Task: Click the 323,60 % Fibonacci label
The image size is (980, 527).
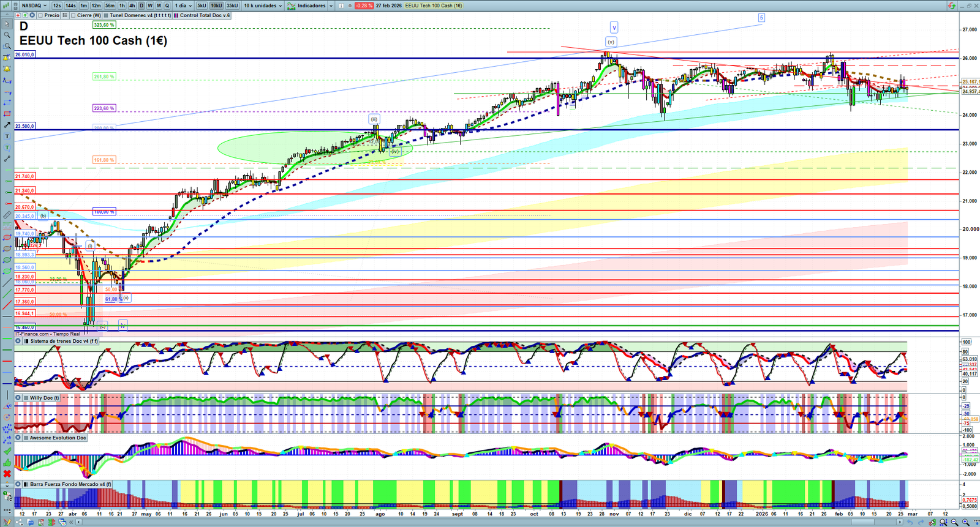Action: [104, 25]
